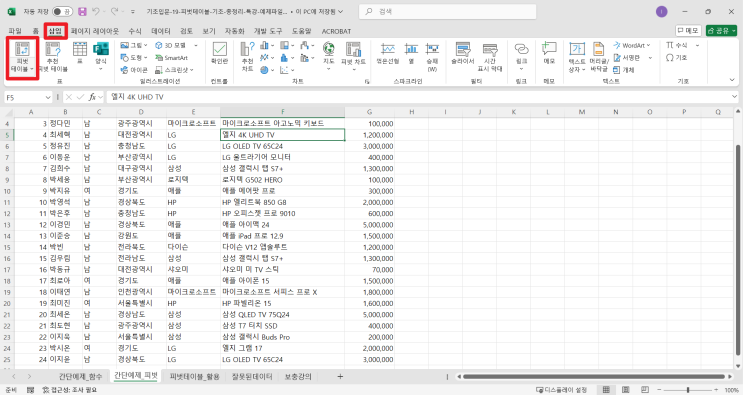The width and height of the screenshot is (743, 395).
Task: Expand the formula bar chevron
Action: [734, 97]
